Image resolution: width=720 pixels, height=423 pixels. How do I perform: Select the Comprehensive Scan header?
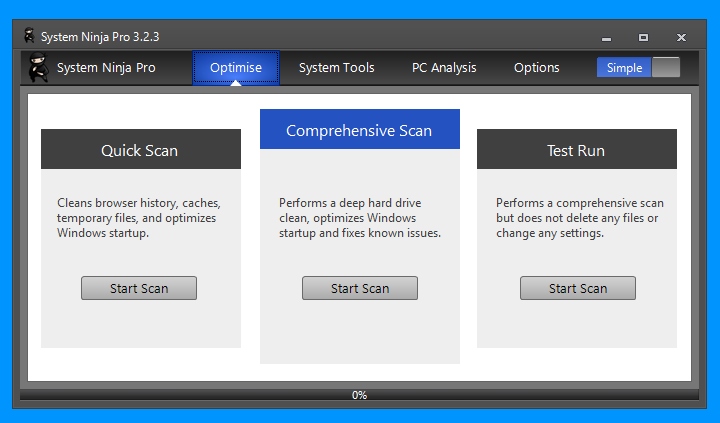tap(360, 129)
